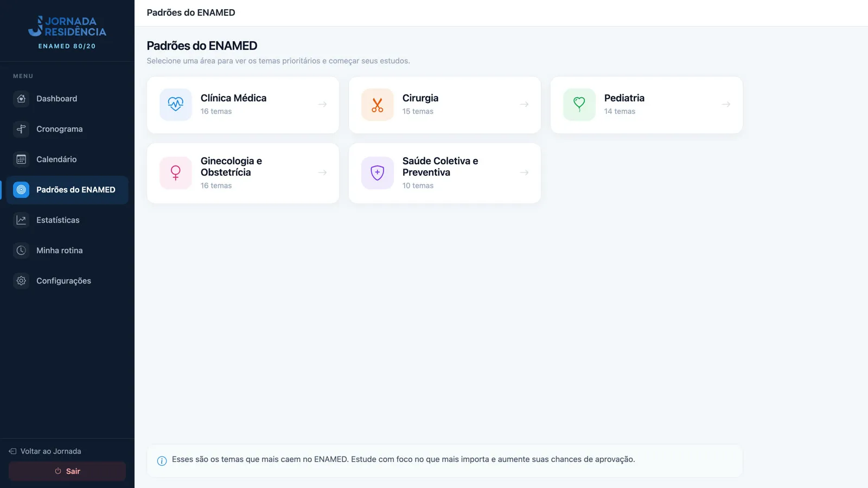The width and height of the screenshot is (868, 488).
Task: Click the Padrões do ENAMED target icon
Action: click(x=21, y=190)
